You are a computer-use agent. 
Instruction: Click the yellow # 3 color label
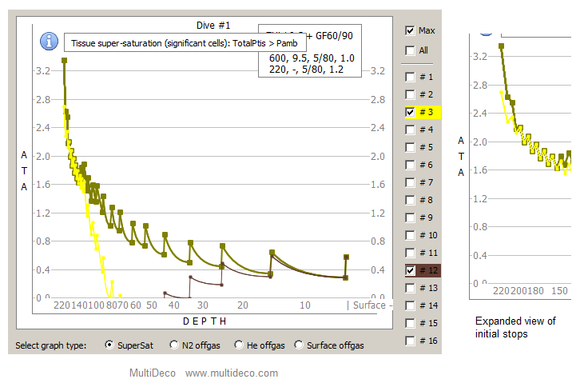click(x=428, y=112)
